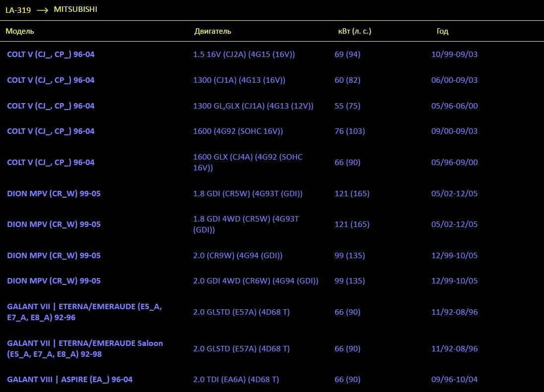
Task: Open COLT V link in 1600 GLX row
Action: click(51, 162)
